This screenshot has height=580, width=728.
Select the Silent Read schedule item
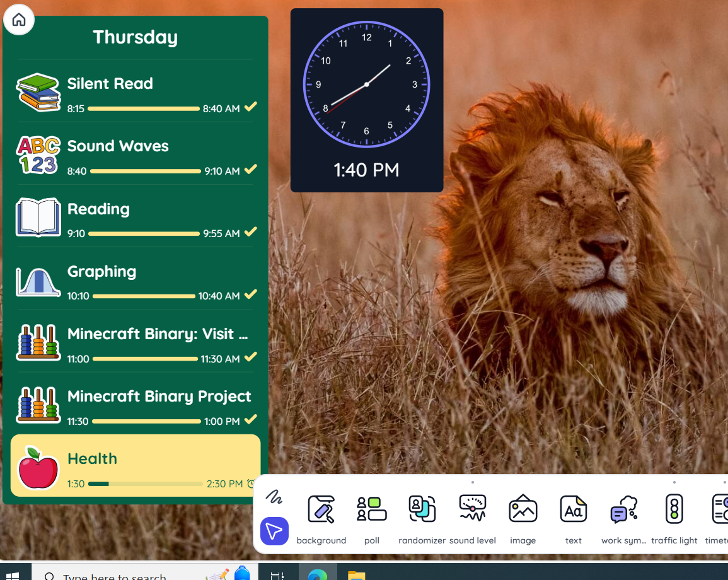click(135, 92)
